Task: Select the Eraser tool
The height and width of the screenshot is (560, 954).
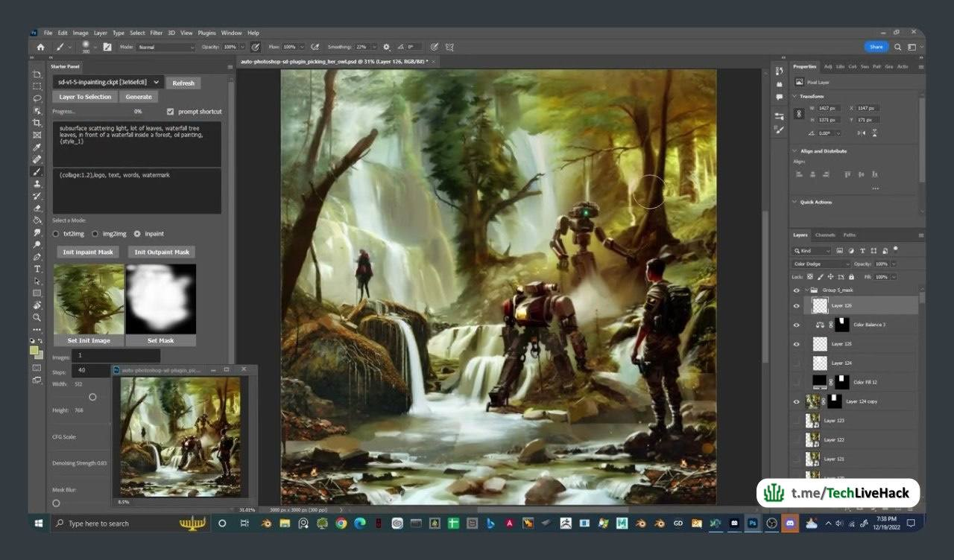Action: tap(37, 208)
